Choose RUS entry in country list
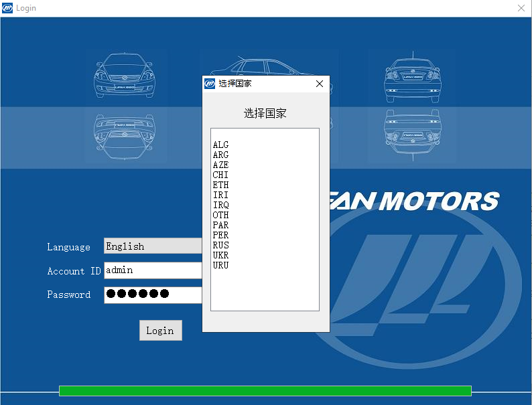The image size is (532, 405). [220, 245]
